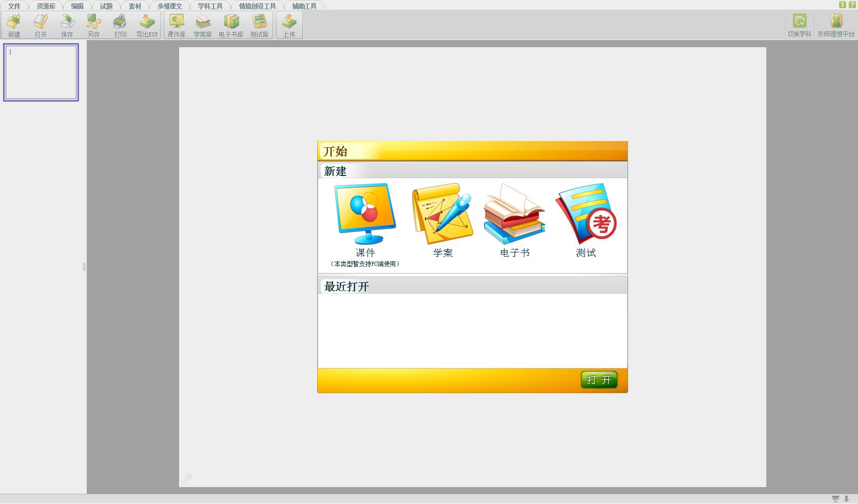Screen dimensions: 858x504
Task: Open the 多维课文 tab
Action: 169,6
